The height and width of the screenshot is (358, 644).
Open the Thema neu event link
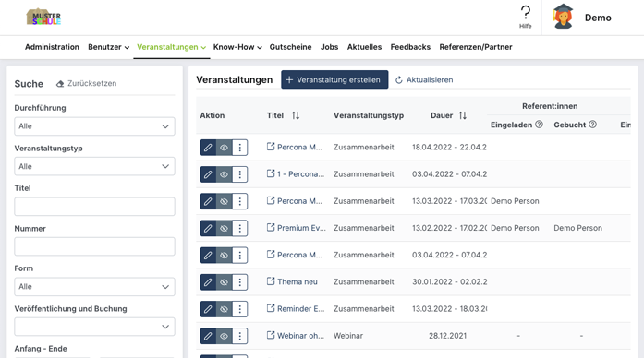(x=297, y=281)
